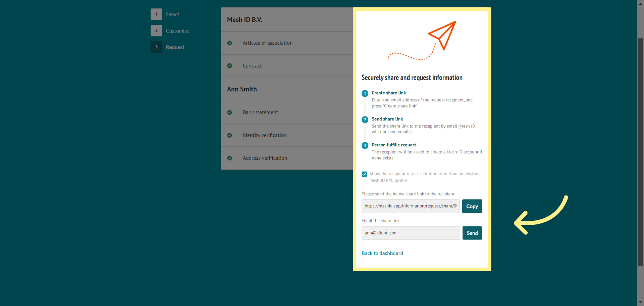Image resolution: width=644 pixels, height=306 pixels.
Task: Return via Back to dashboard link
Action: coord(382,253)
